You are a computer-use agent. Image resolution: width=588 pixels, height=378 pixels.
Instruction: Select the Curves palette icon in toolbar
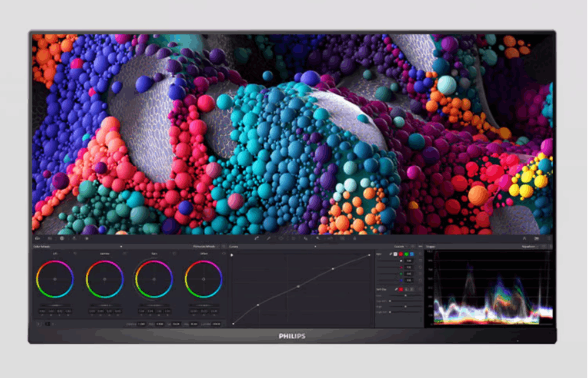(x=257, y=238)
